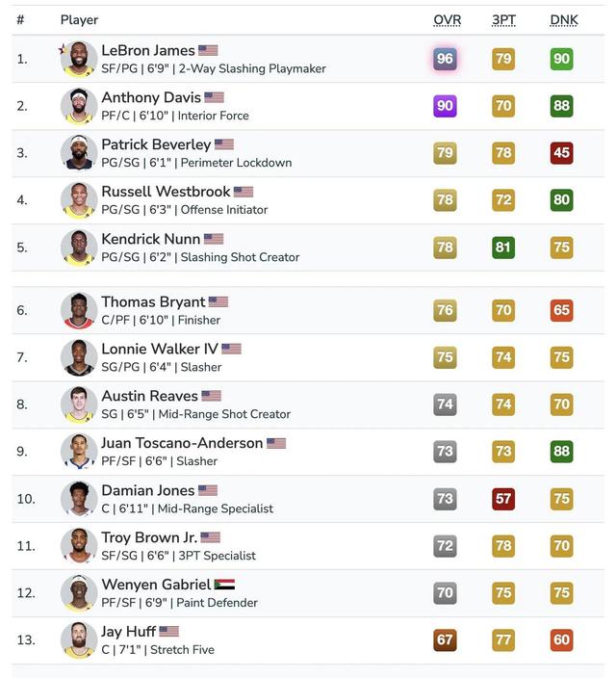The width and height of the screenshot is (616, 678).
Task: Click the flag icon beside Lonnie Walker IV
Action: (231, 349)
